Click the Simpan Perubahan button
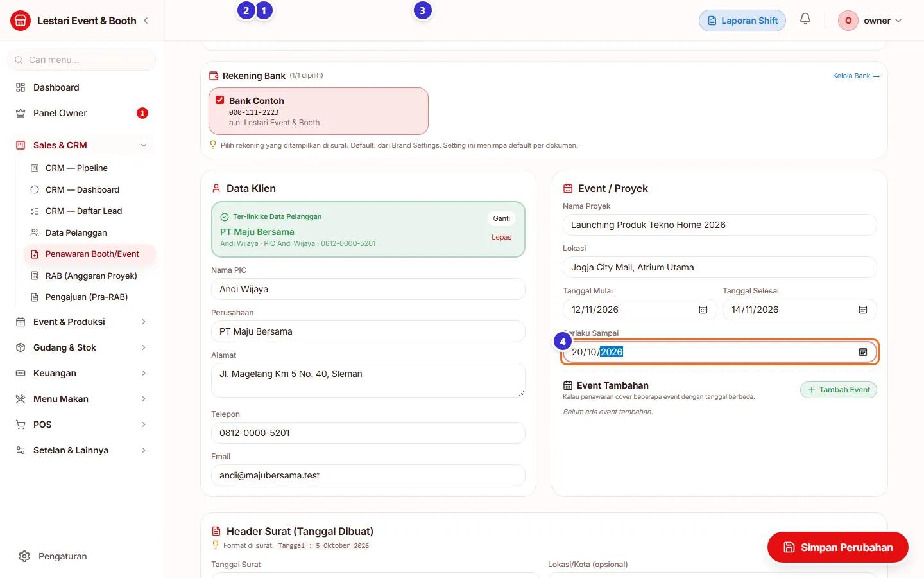 [x=838, y=547]
